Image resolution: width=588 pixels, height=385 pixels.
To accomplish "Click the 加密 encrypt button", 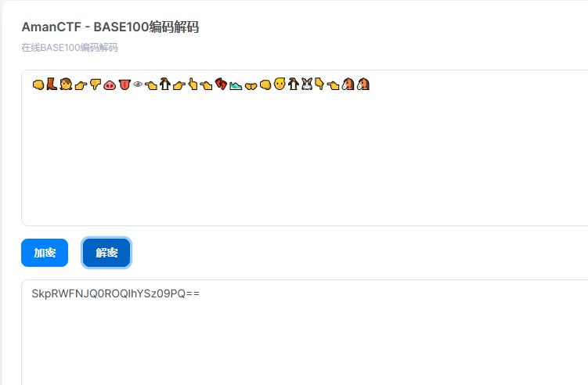I will [x=45, y=253].
